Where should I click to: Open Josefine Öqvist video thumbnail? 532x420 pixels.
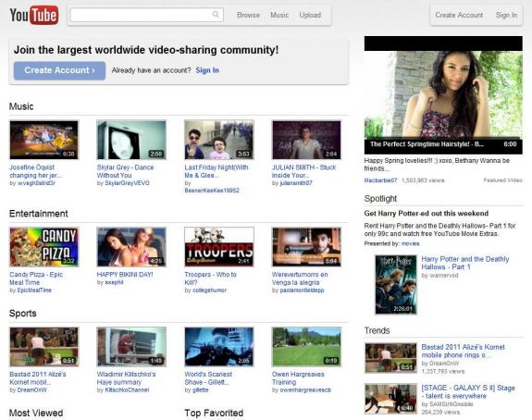tap(44, 140)
